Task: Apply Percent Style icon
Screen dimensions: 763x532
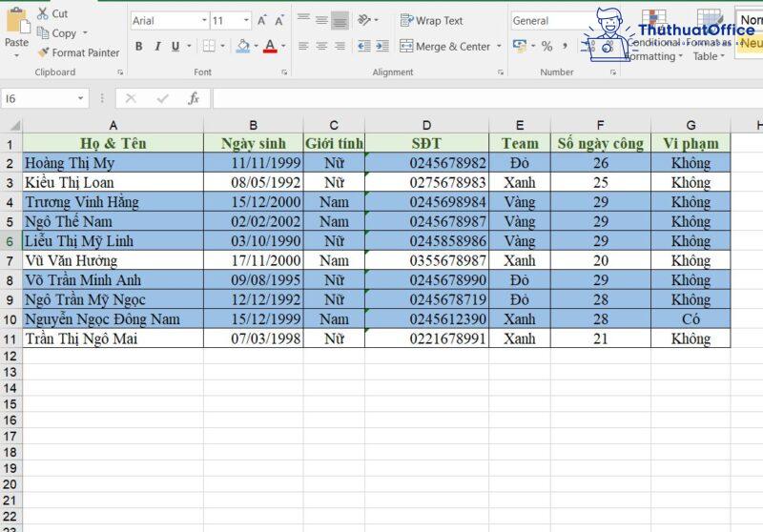Action: [546, 46]
